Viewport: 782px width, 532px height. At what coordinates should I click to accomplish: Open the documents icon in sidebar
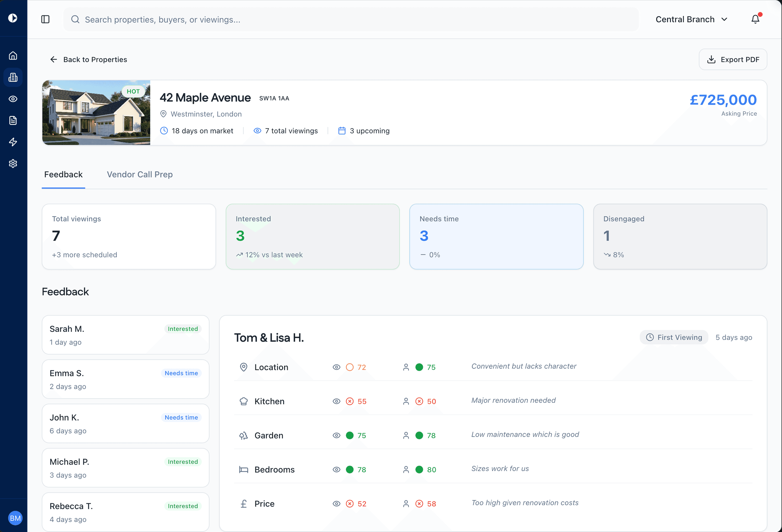coord(13,120)
